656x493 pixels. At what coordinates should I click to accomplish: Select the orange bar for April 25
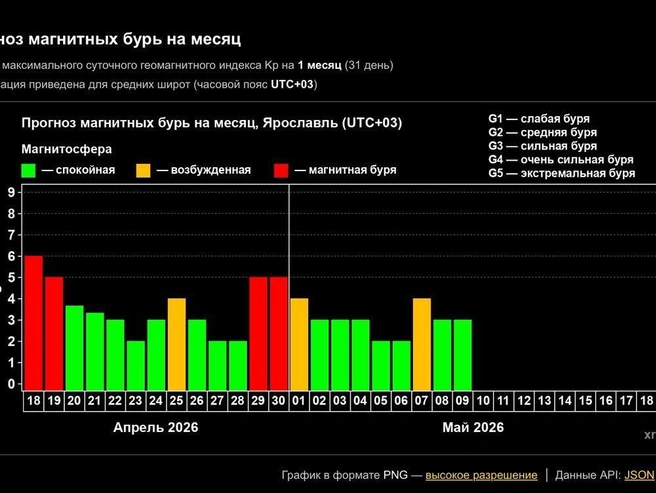177,344
